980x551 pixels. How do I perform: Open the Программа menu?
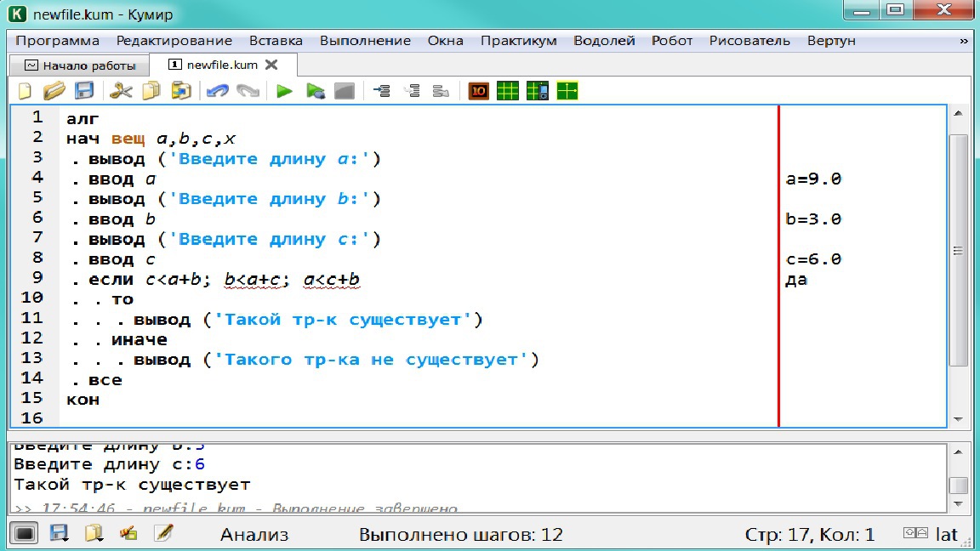(x=58, y=41)
